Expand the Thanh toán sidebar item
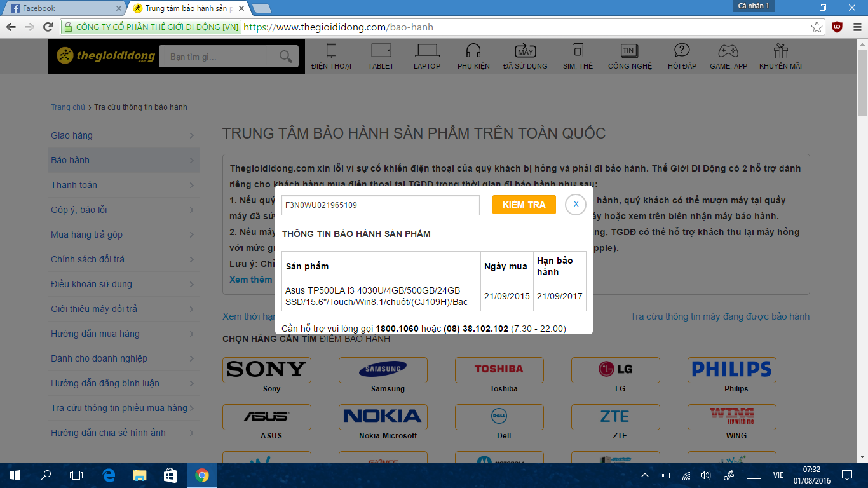Screen dimensions: 868x488 tap(123, 185)
